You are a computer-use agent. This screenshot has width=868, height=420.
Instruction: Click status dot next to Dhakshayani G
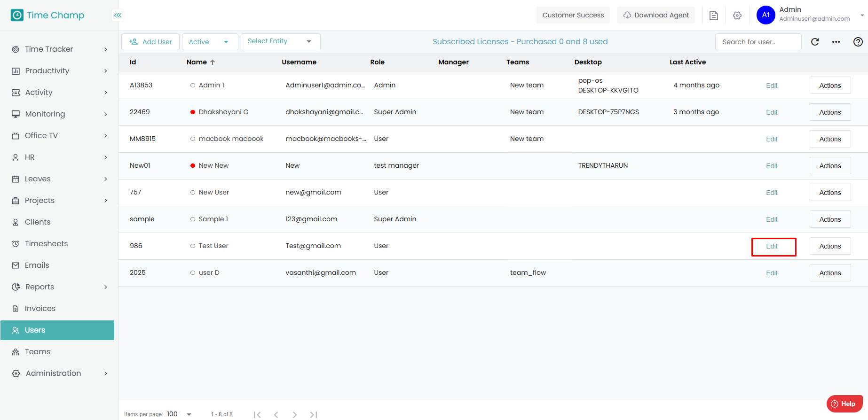(193, 112)
